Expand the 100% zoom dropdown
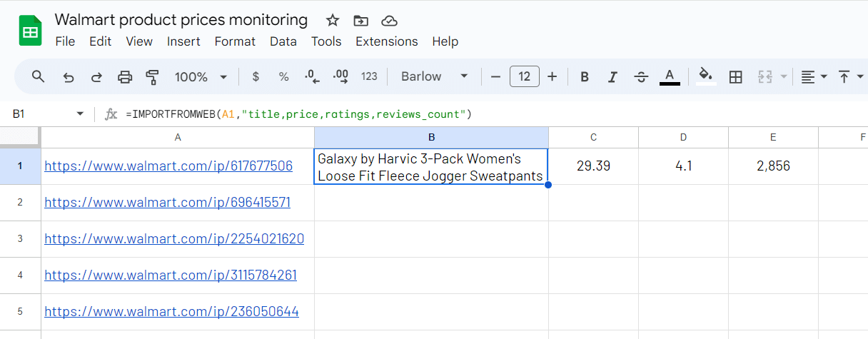868x339 pixels. point(201,76)
